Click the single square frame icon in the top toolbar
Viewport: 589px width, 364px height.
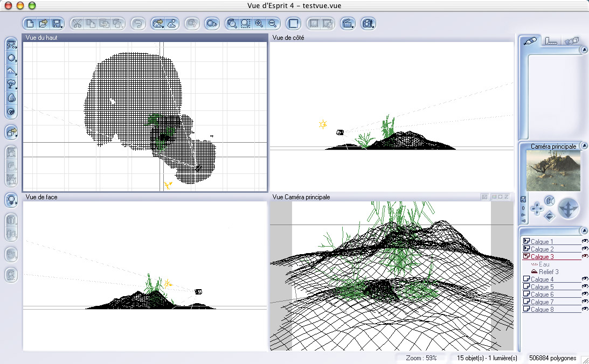click(x=293, y=24)
